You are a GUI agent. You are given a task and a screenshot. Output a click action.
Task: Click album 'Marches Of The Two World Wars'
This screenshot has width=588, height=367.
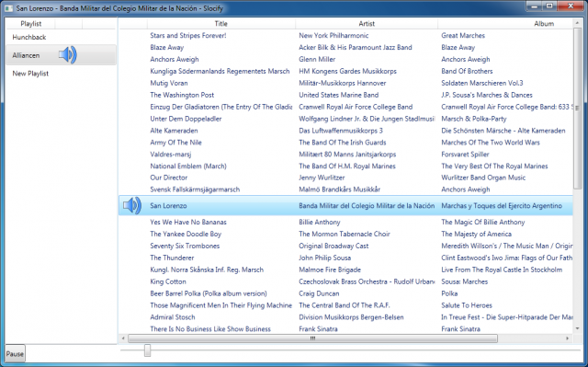491,143
